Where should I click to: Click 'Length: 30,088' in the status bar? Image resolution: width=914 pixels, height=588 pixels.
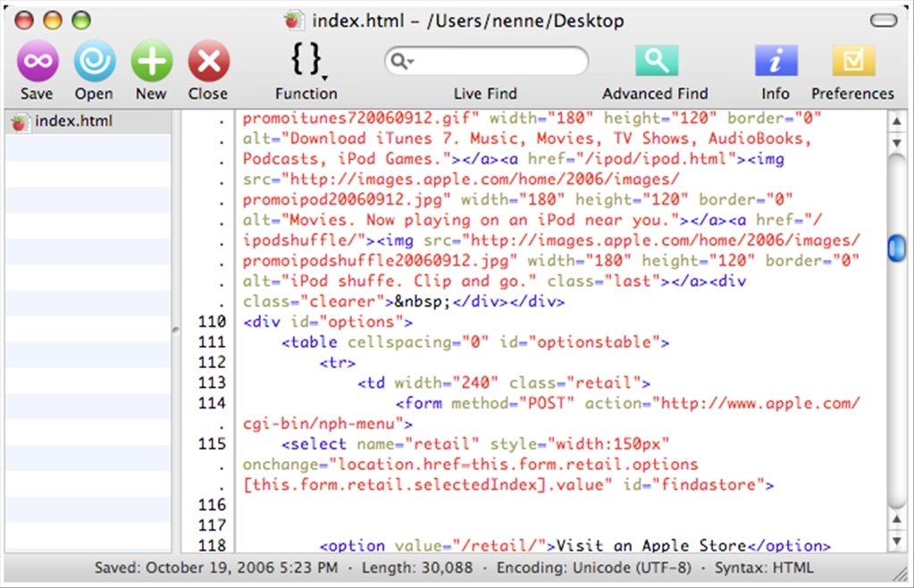click(416, 567)
